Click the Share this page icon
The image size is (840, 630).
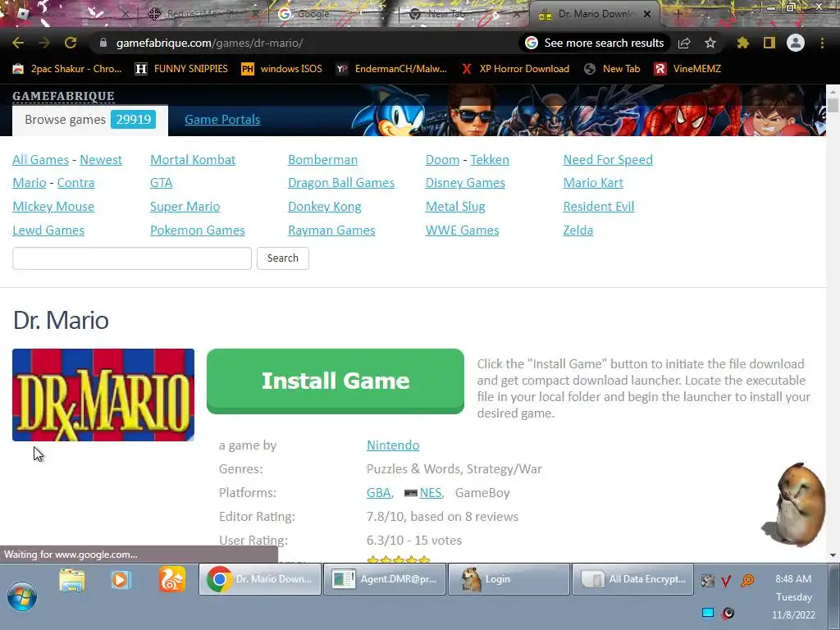click(684, 43)
